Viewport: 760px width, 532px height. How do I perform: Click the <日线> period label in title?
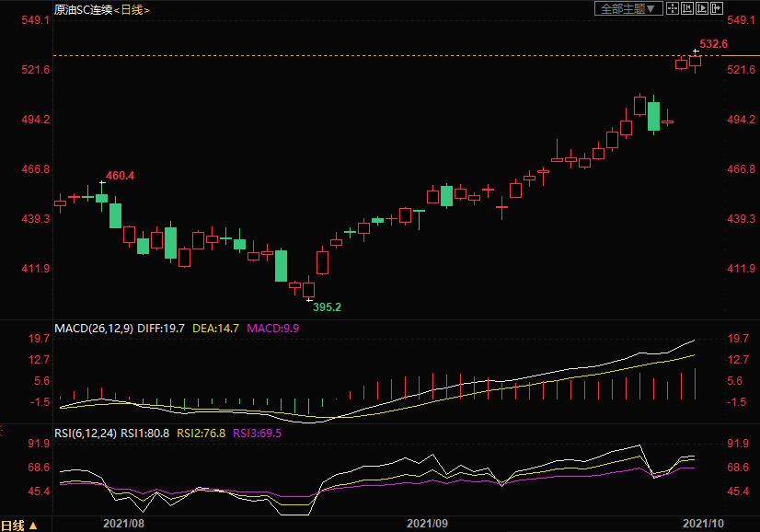132,9
